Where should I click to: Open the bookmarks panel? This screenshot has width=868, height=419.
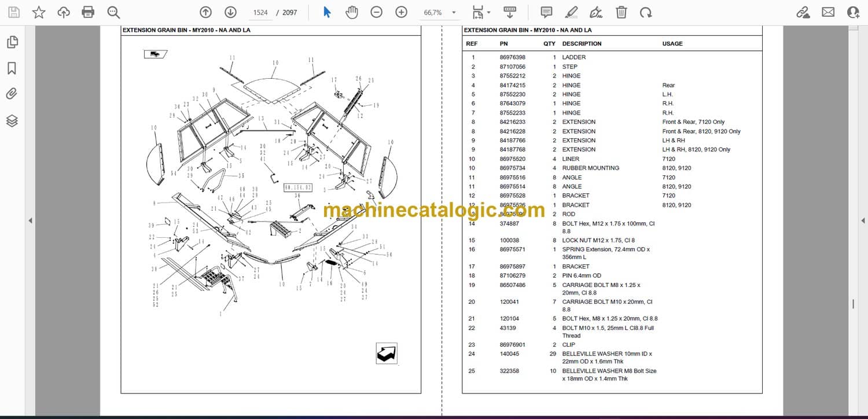12,68
